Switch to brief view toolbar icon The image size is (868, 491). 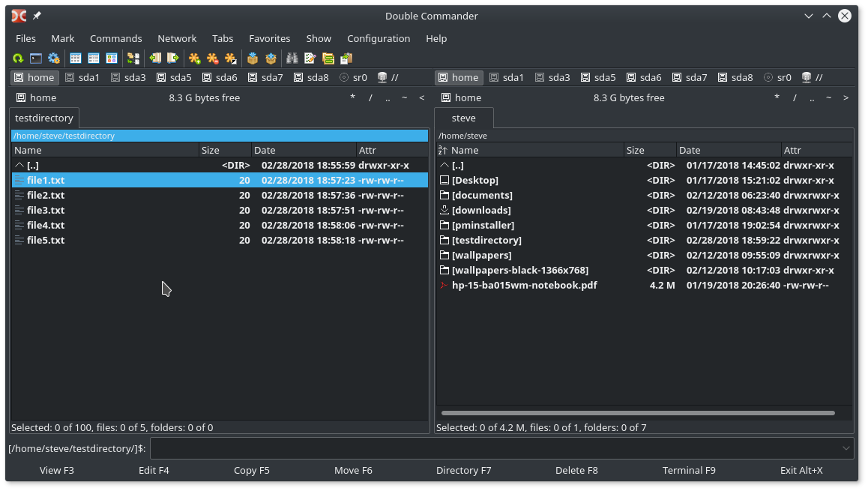click(x=76, y=58)
